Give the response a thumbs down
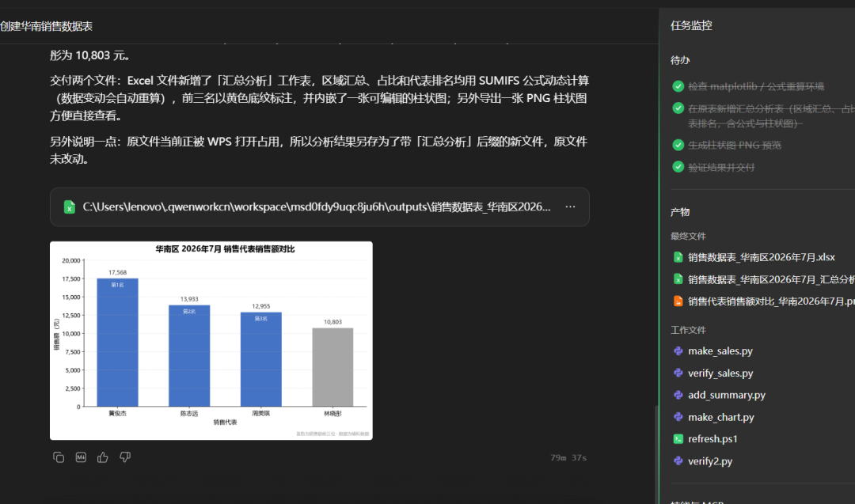Viewport: 855px width, 504px height. 125,457
